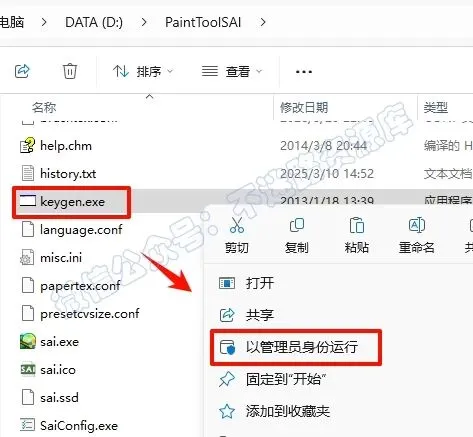
Task: Select the help.chm file icon
Action: click(x=27, y=146)
